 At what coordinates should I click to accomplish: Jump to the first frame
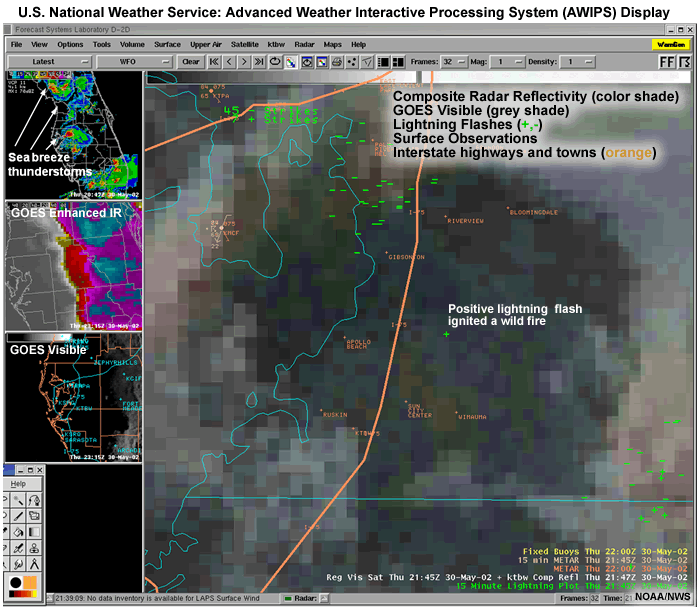214,62
